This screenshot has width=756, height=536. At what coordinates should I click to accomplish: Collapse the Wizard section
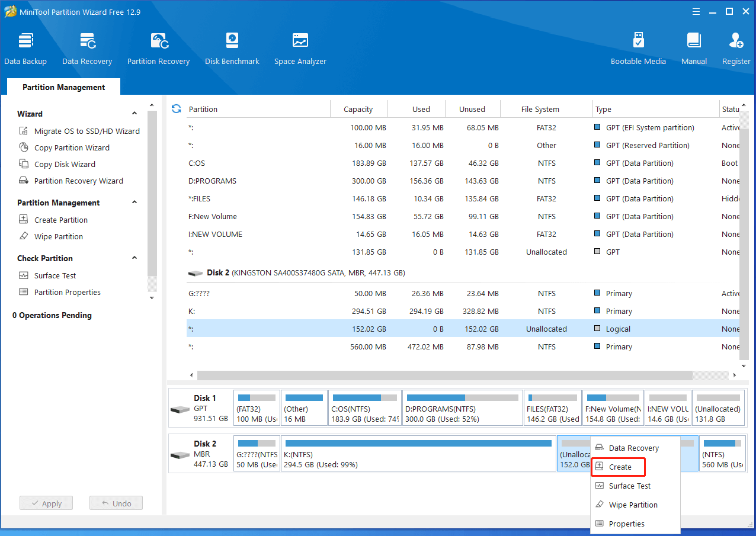coord(134,113)
